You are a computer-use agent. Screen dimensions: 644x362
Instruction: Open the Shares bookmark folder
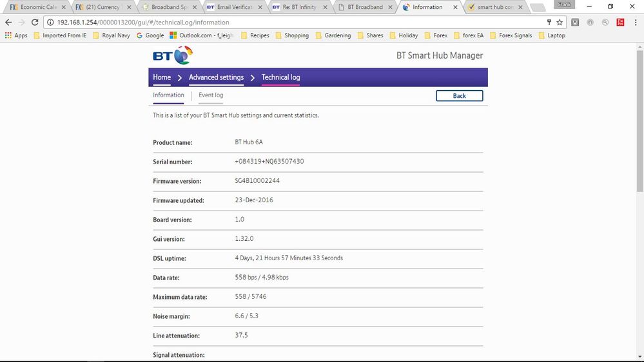point(370,35)
